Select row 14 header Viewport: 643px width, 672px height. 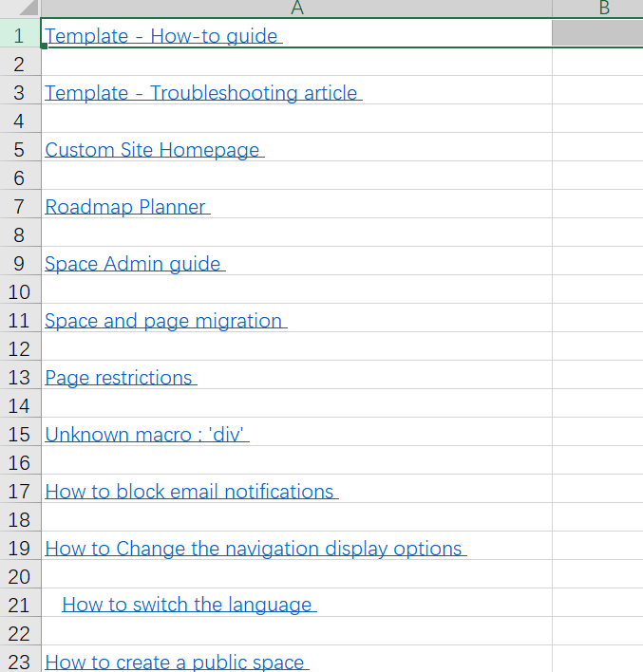(x=20, y=402)
